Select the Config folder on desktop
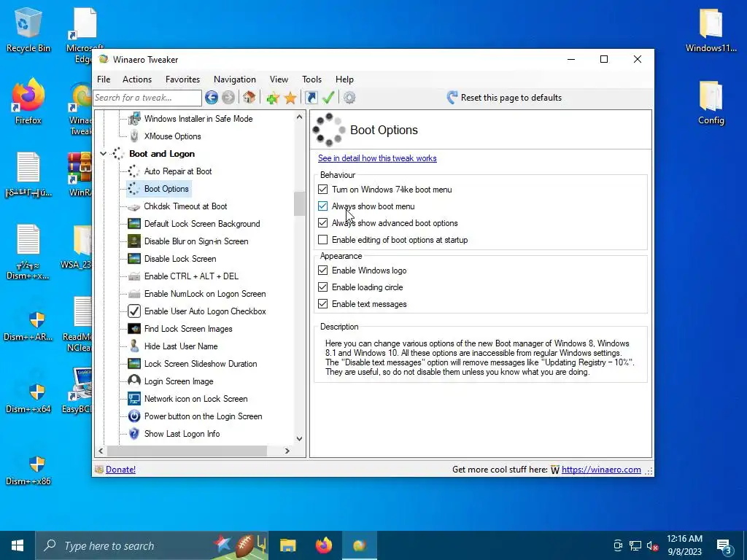Viewport: 747px width, 560px height. coord(711,102)
